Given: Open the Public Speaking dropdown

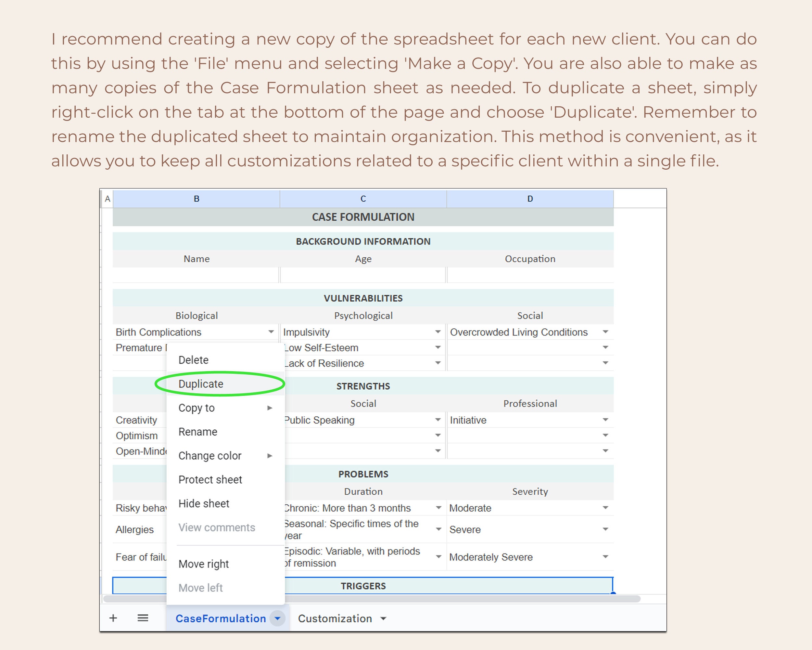Looking at the screenshot, I should coord(437,420).
